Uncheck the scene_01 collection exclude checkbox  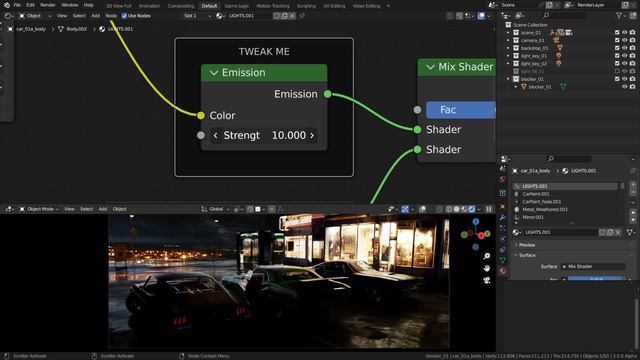(617, 33)
